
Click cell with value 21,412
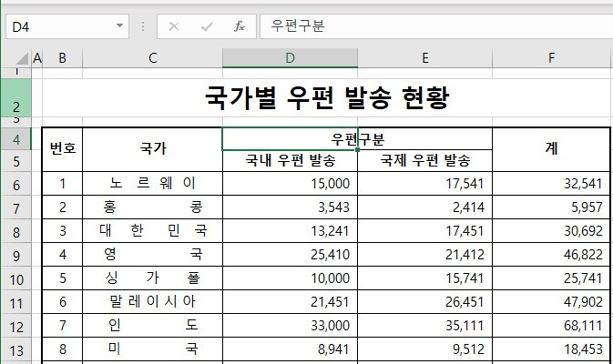coord(425,255)
